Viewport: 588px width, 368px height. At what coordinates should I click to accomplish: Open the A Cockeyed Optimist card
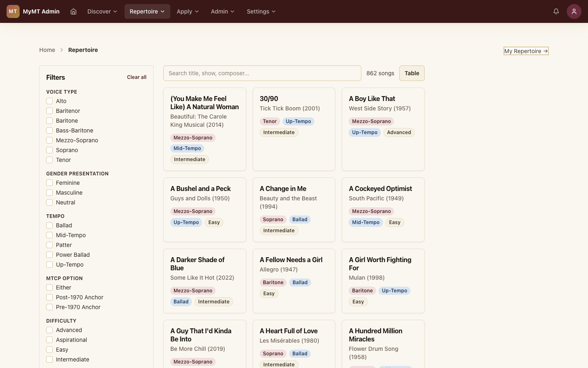coord(383,210)
